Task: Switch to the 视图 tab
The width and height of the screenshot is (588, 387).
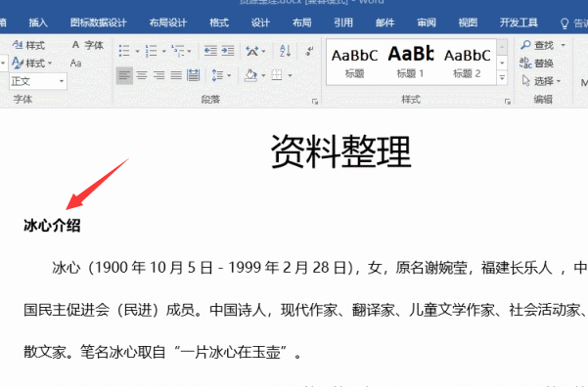Action: pyautogui.click(x=468, y=22)
